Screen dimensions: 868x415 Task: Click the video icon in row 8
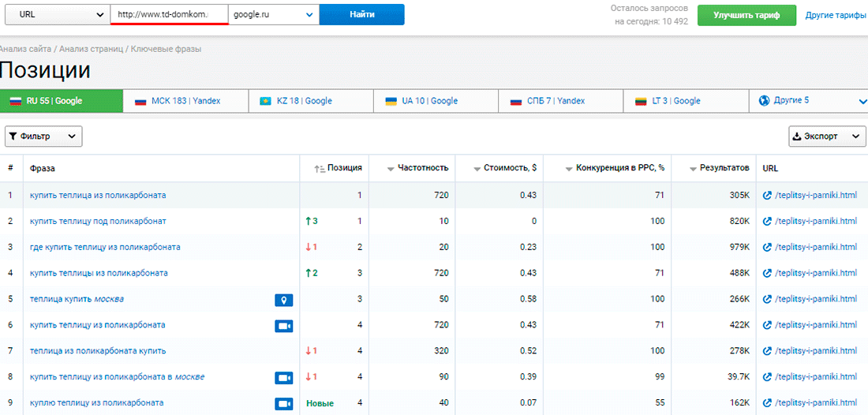283,378
